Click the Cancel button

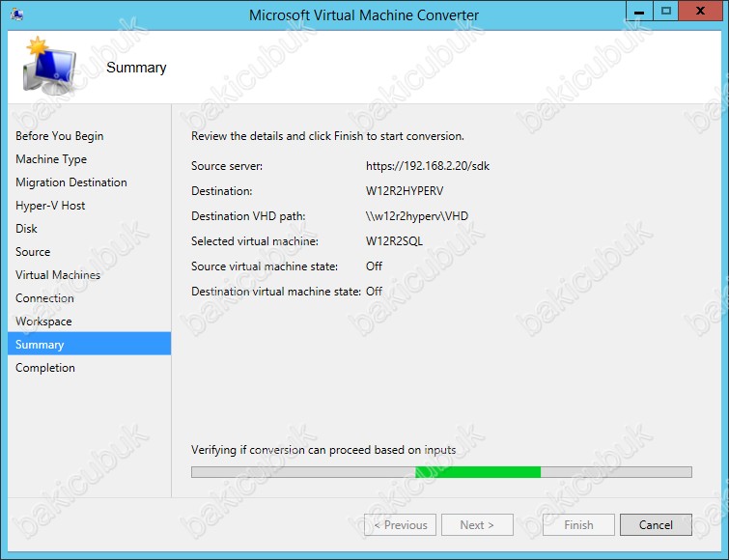click(x=655, y=525)
